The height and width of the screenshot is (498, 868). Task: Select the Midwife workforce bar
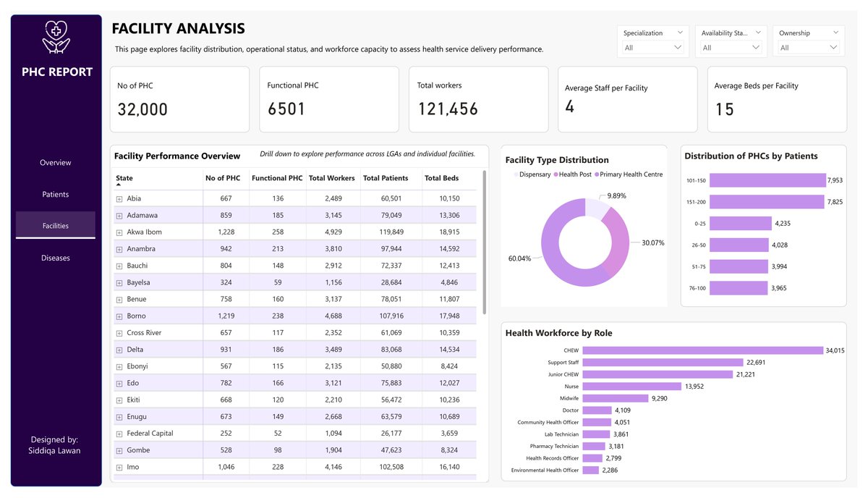pos(616,398)
